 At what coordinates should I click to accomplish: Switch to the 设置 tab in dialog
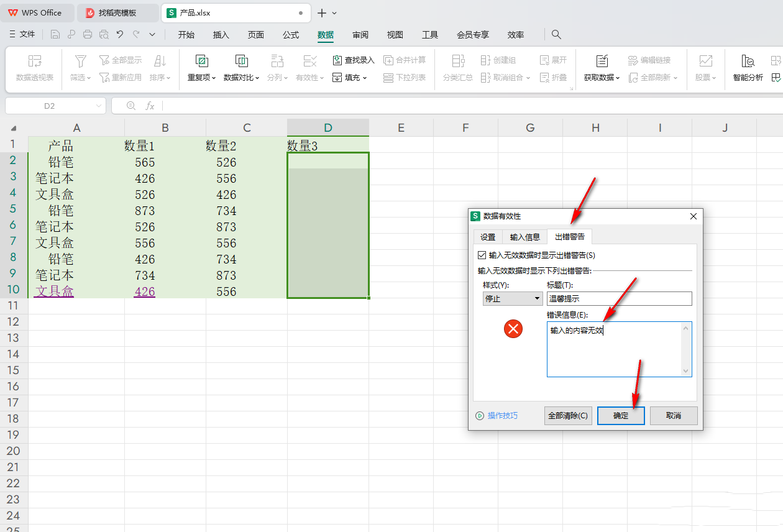tap(488, 237)
